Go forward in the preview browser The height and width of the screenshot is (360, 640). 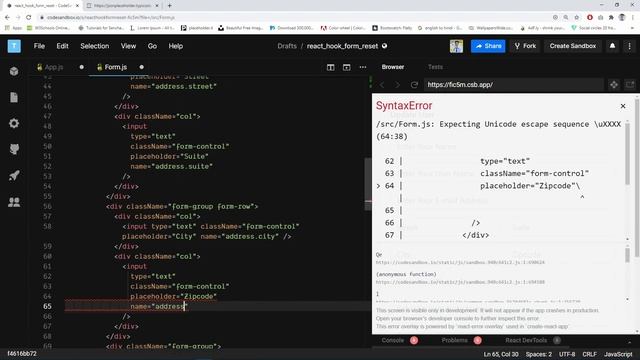(398, 85)
